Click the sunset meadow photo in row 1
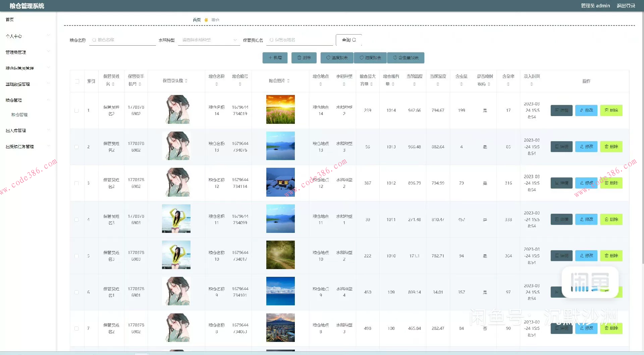Viewport: 644px width, 355px height. pyautogui.click(x=280, y=109)
